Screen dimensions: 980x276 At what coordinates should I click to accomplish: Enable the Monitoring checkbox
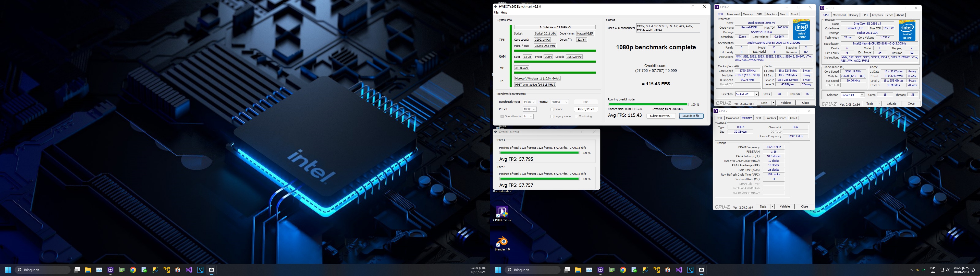click(x=576, y=116)
